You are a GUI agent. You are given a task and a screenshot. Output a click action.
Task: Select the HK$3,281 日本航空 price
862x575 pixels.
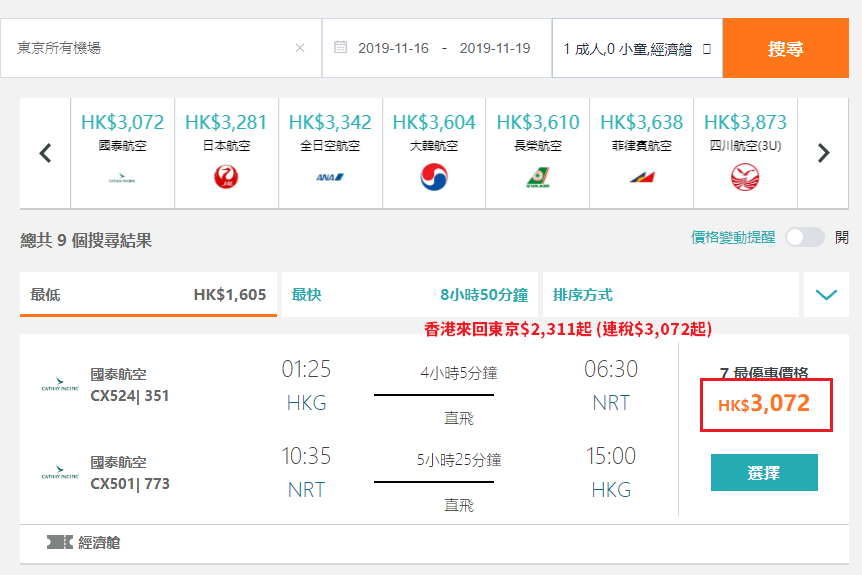(x=226, y=122)
